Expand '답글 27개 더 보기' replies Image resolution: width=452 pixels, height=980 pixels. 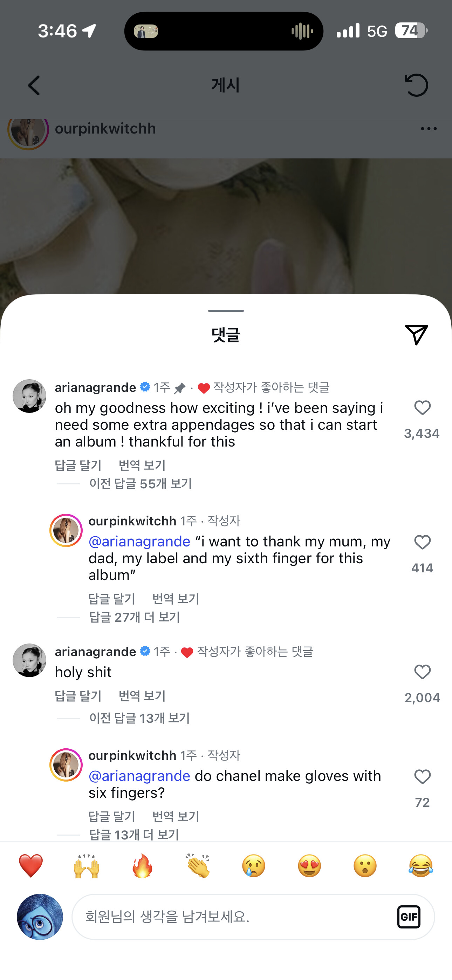(x=134, y=617)
